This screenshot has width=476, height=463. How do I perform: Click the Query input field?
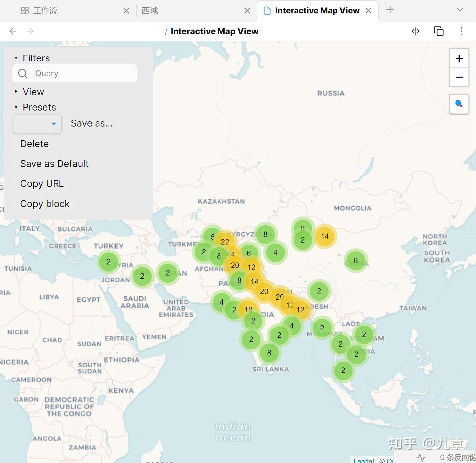pyautogui.click(x=83, y=73)
